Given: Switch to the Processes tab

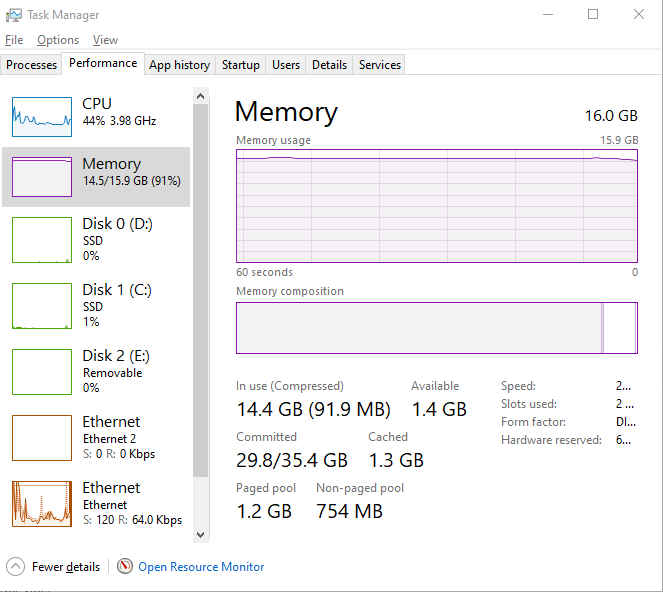Looking at the screenshot, I should pyautogui.click(x=32, y=65).
